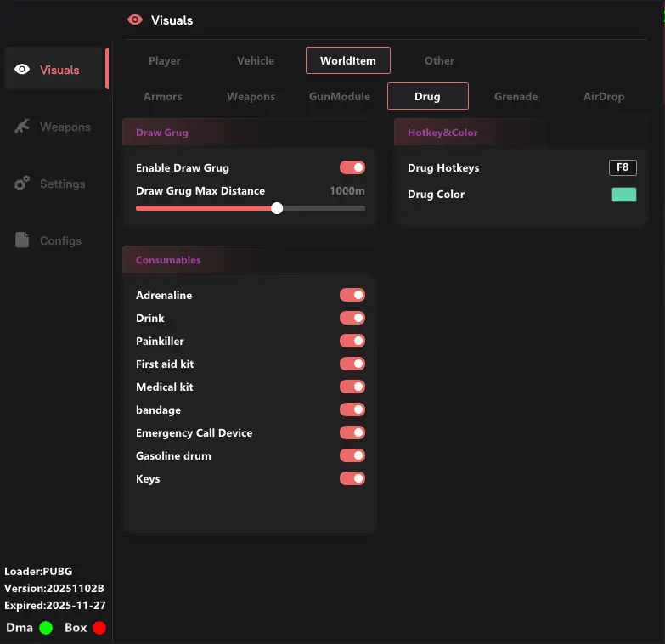This screenshot has height=644, width=665.
Task: Disable the Enable Draw Grug toggle
Action: 352,168
